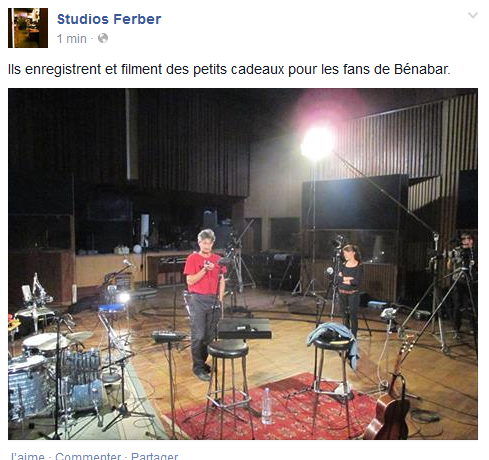489x460 pixels.
Task: Click the black music stand in the photo
Action: pos(244,328)
